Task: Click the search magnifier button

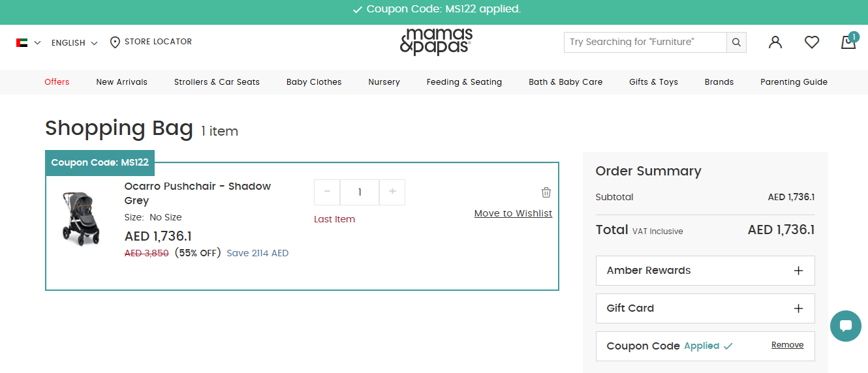Action: [736, 42]
